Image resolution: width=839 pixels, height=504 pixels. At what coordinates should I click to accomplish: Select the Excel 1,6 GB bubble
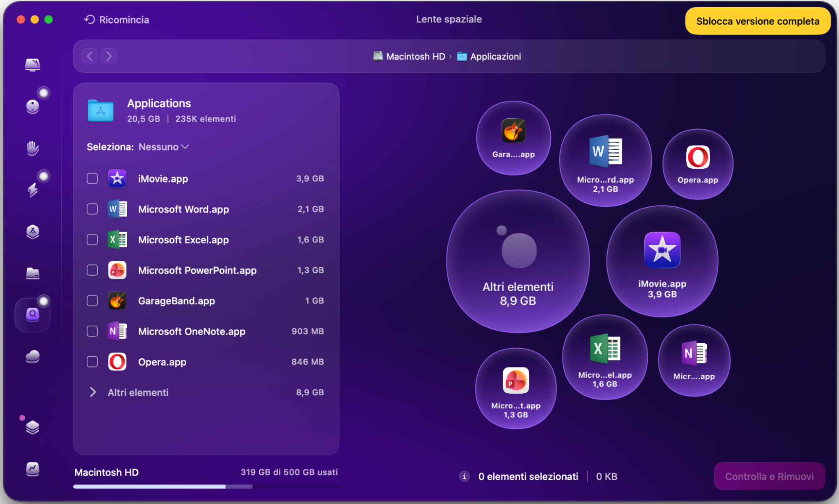pyautogui.click(x=605, y=357)
